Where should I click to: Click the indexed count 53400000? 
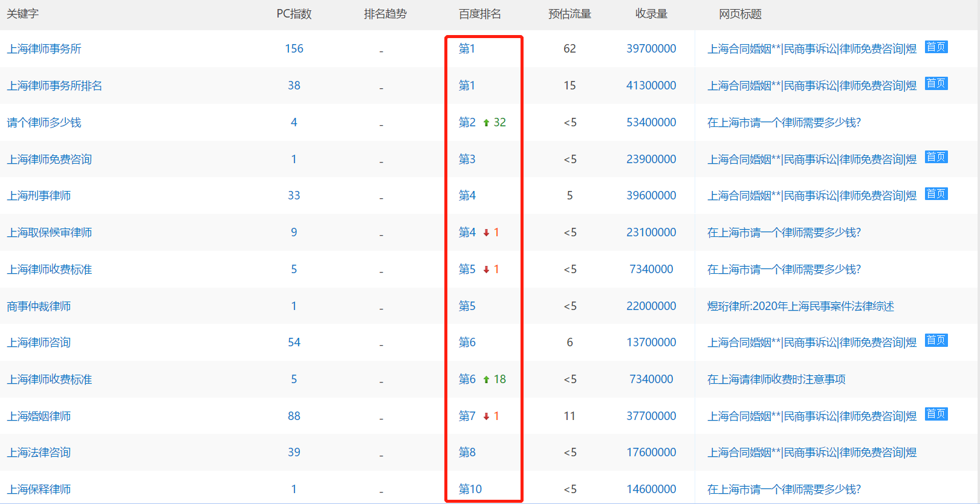(x=651, y=123)
